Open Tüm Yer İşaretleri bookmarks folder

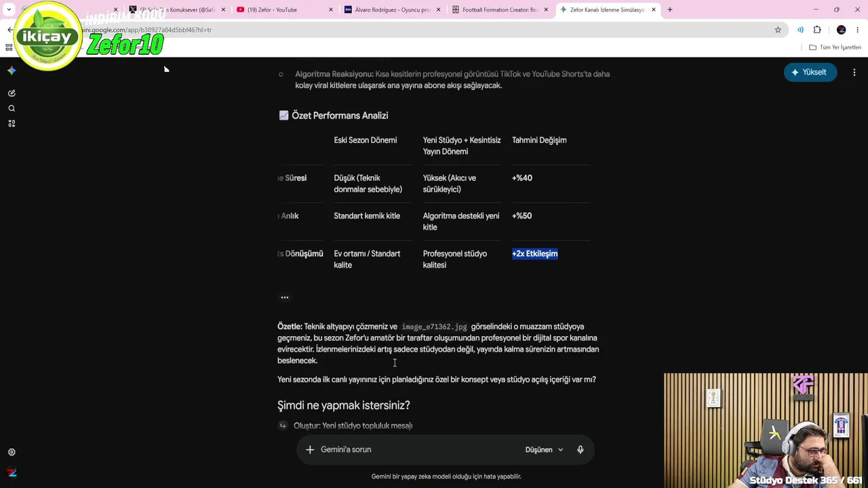pyautogui.click(x=835, y=47)
